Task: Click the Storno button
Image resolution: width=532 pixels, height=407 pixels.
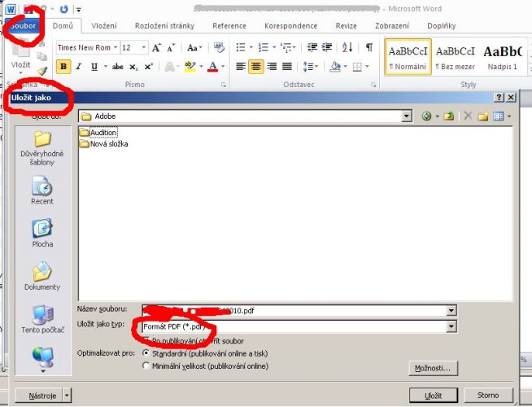Action: click(488, 395)
